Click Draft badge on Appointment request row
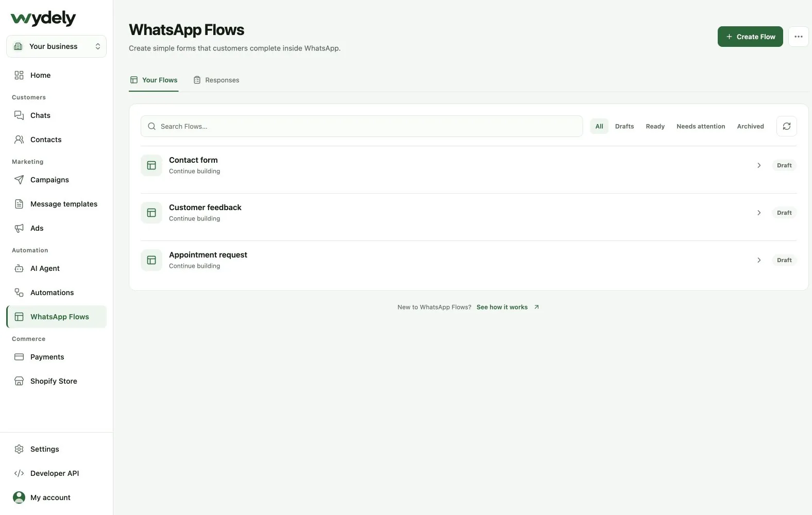The image size is (812, 515). click(x=784, y=260)
